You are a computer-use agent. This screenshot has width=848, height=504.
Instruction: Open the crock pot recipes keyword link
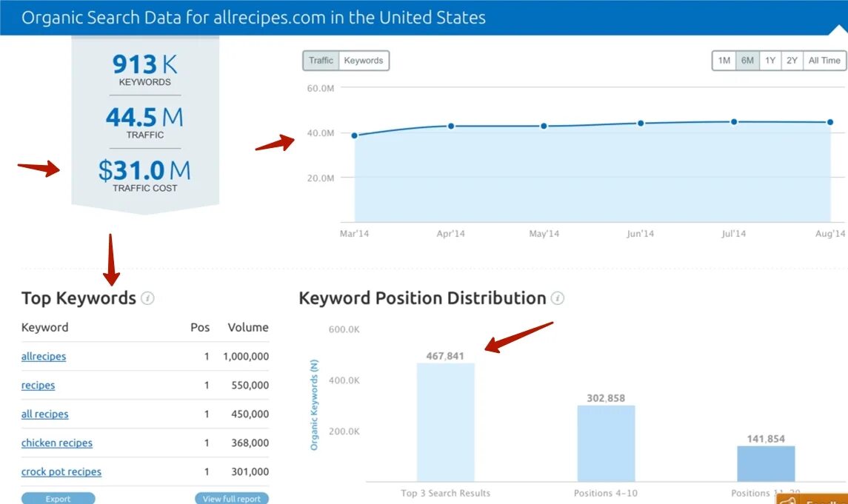(61, 472)
